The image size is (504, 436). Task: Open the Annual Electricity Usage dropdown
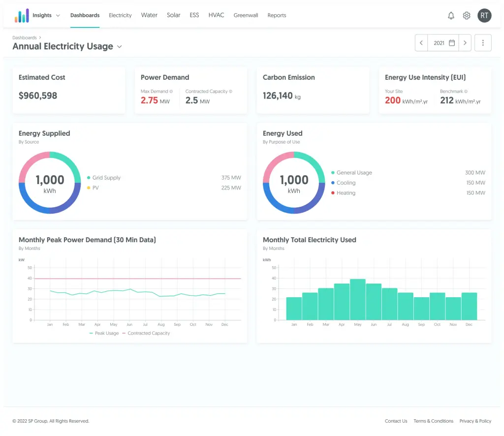coord(119,46)
